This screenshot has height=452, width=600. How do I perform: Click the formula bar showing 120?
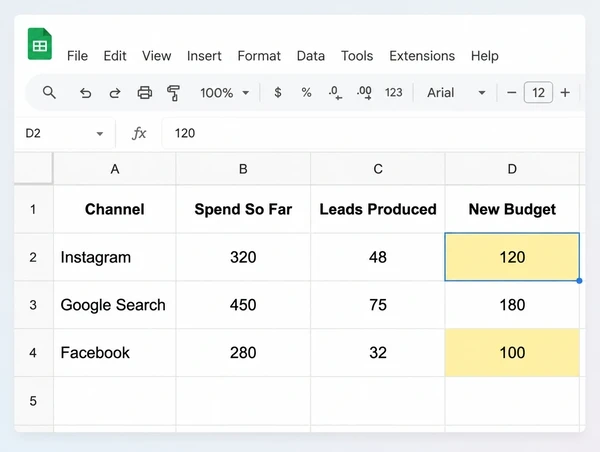coord(373,133)
